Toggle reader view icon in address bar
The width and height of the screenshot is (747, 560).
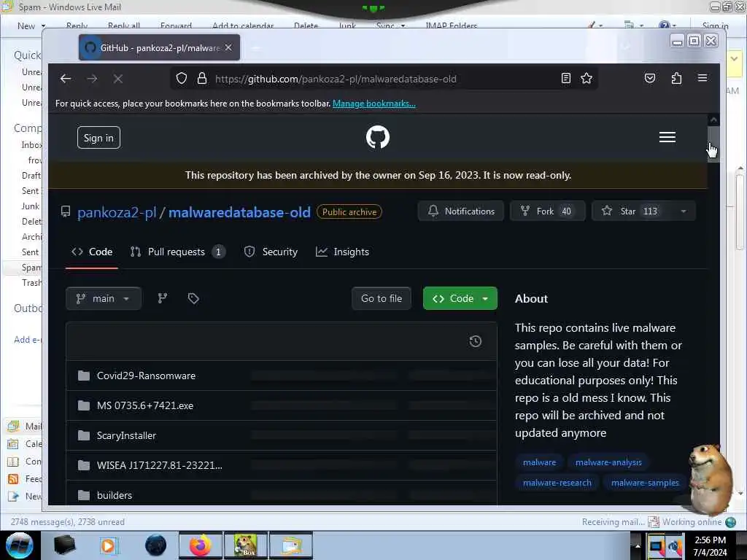[x=565, y=78]
